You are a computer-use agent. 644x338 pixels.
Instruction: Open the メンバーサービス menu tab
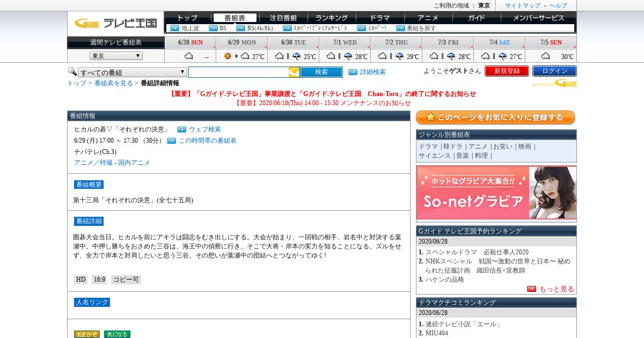539,18
